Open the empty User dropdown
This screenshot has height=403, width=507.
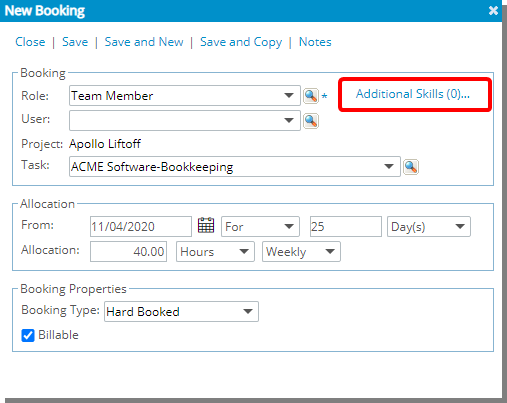[x=185, y=120]
